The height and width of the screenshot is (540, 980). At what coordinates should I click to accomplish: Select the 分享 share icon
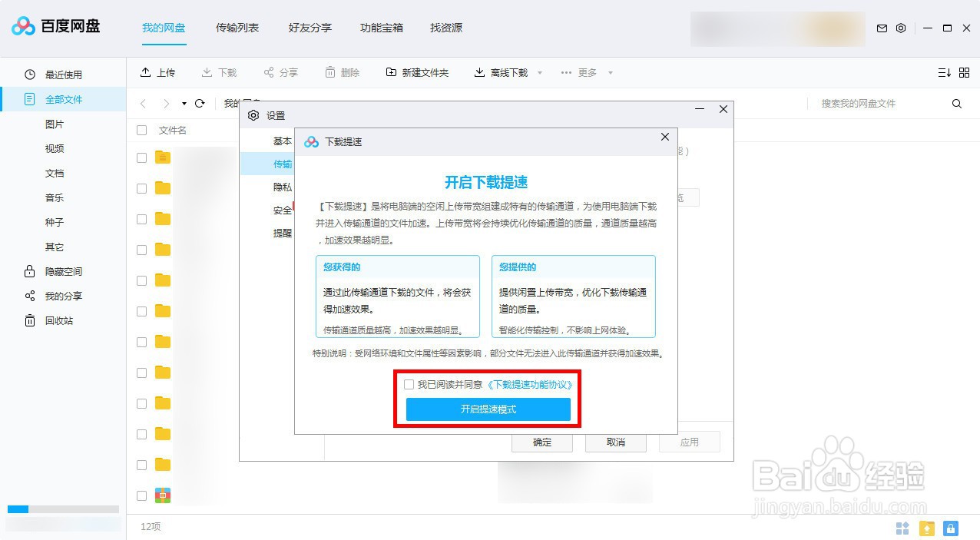(270, 71)
